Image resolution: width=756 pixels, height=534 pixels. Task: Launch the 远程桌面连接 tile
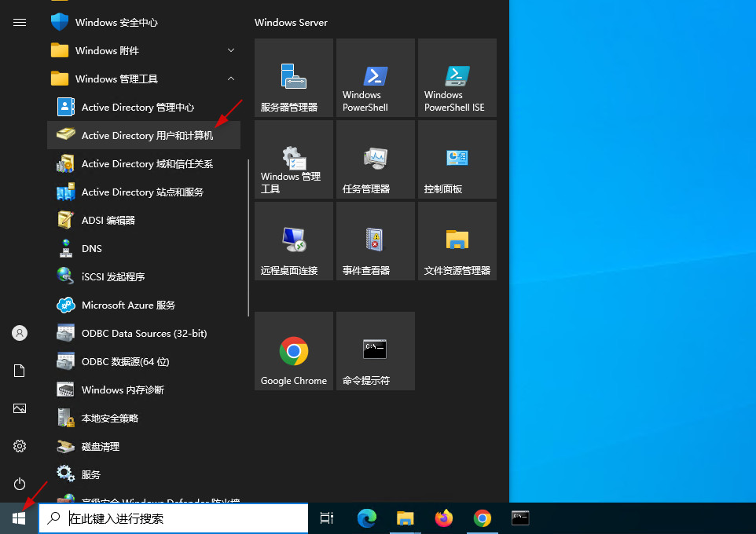coord(294,241)
